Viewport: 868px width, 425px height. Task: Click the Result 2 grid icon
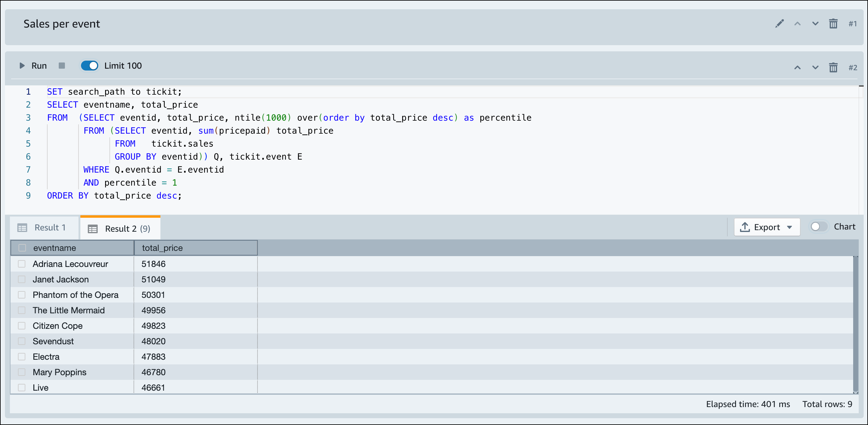(x=93, y=228)
